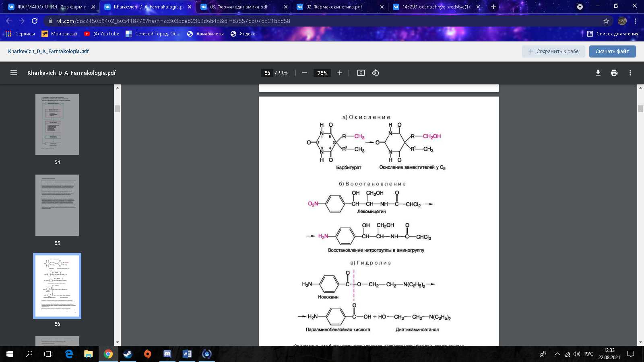Open Steam from the taskbar
644x362 pixels.
(x=128, y=354)
